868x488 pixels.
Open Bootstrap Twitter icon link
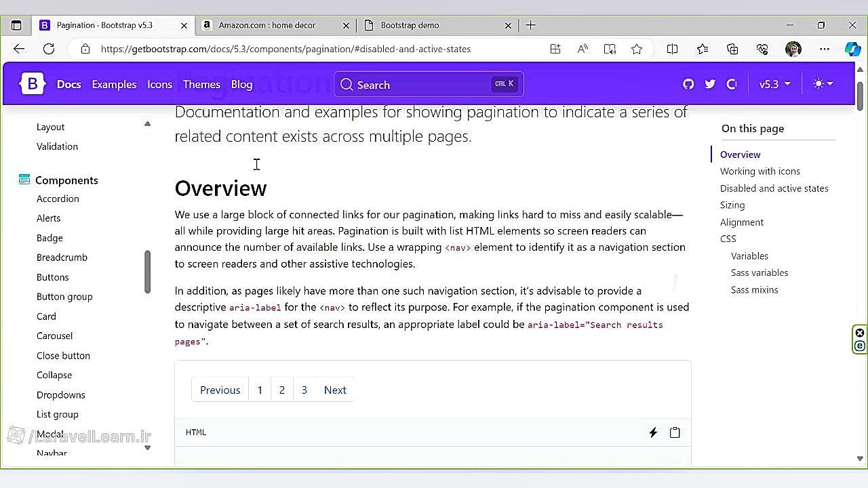[x=710, y=84]
